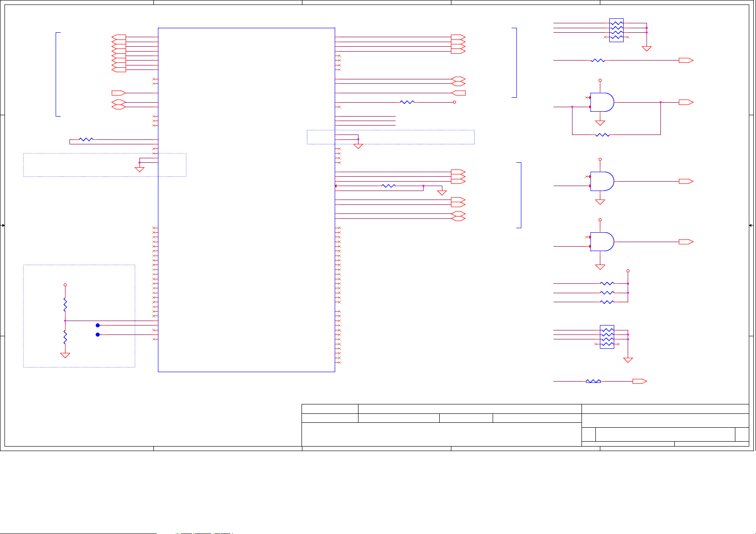This screenshot has width=756, height=534.
Task: Click the output port of the lowest AND gate
Action: [686, 242]
